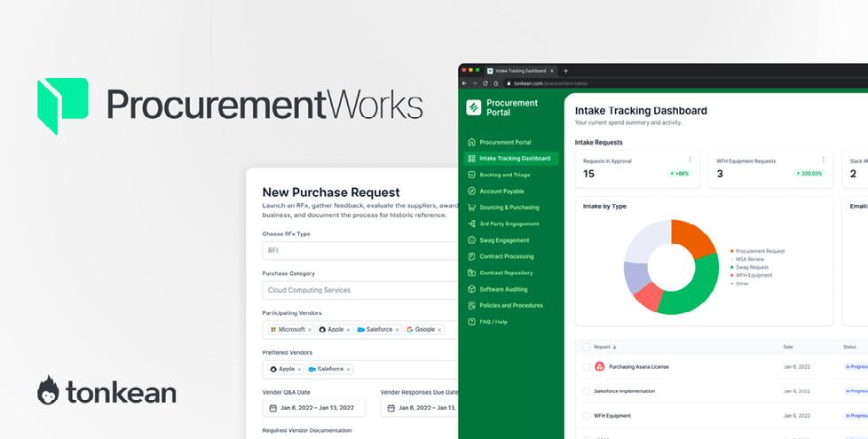Click the Contract Processing document icon

click(471, 256)
